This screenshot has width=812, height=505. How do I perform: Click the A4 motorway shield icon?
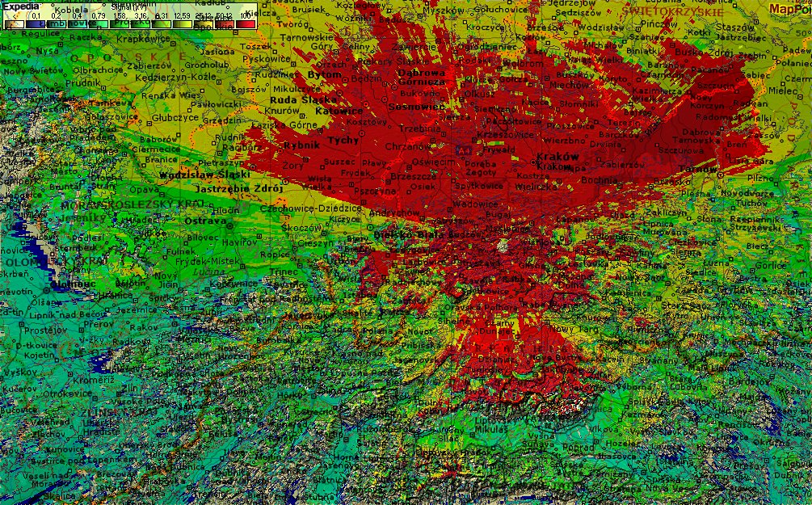464,150
